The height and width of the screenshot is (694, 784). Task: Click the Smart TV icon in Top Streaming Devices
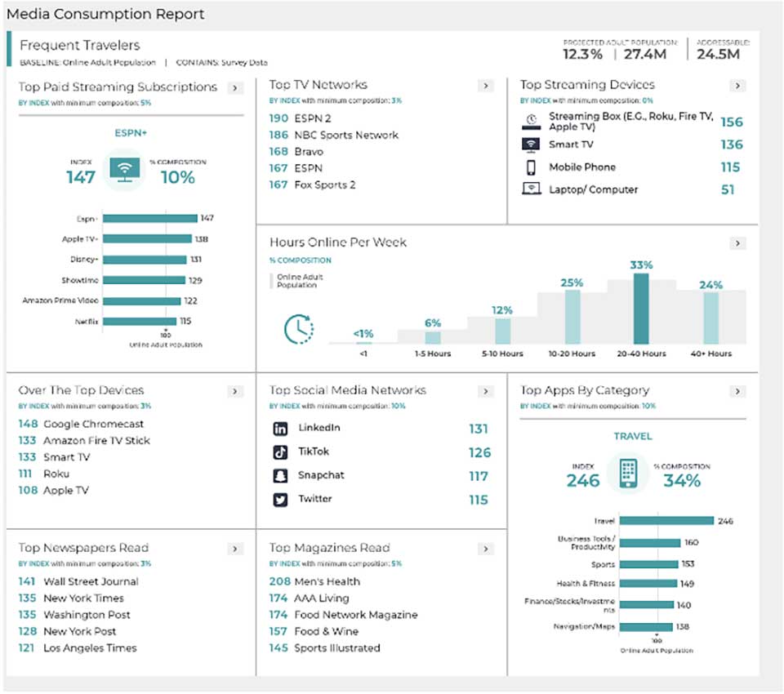pyautogui.click(x=531, y=145)
